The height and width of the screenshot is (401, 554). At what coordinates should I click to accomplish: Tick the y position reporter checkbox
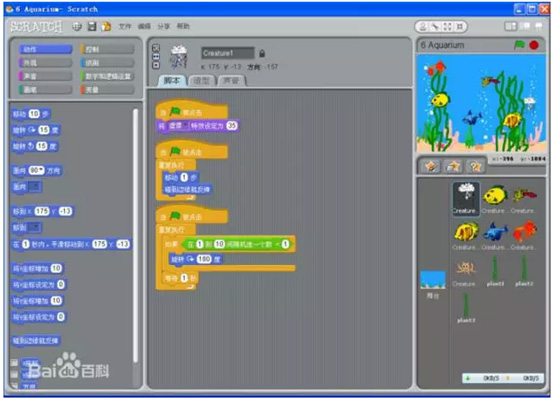tap(14, 374)
